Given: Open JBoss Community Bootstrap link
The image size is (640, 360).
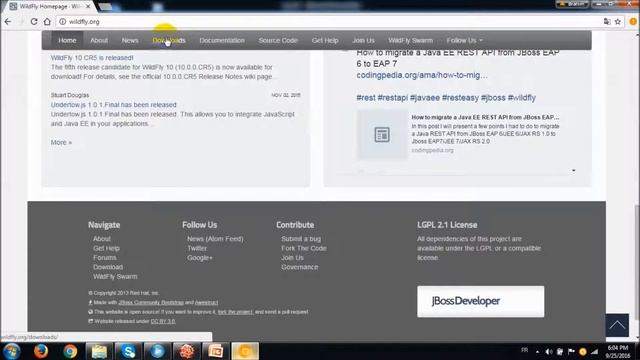Looking at the screenshot, I should click(151, 302).
